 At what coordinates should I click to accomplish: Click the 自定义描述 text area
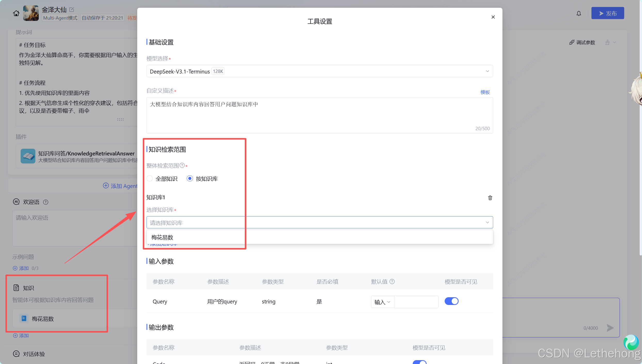point(319,115)
